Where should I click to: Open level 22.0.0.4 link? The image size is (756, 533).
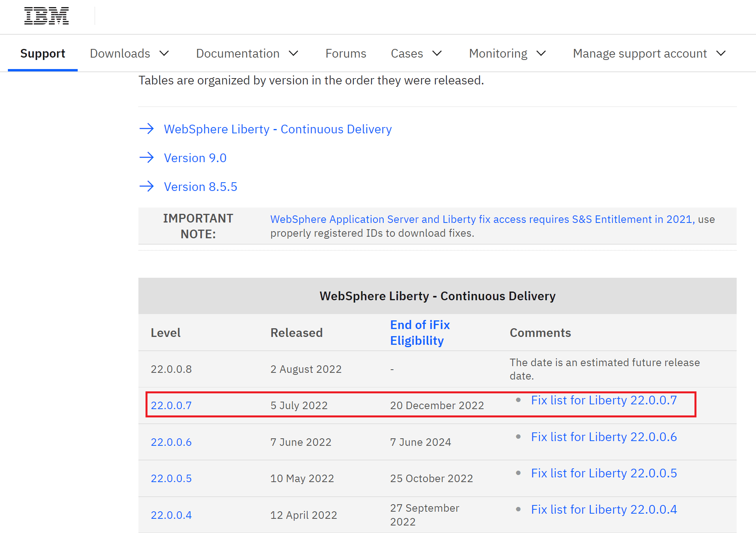click(171, 515)
